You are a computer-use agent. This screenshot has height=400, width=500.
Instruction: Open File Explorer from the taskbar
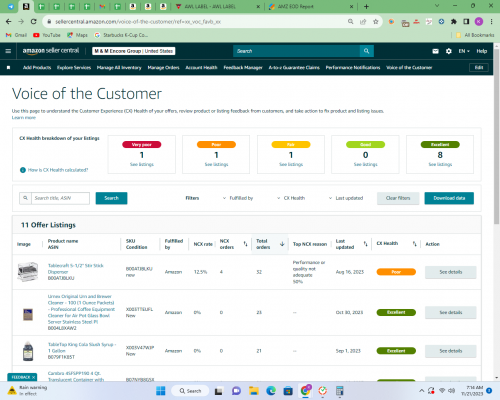click(x=254, y=391)
